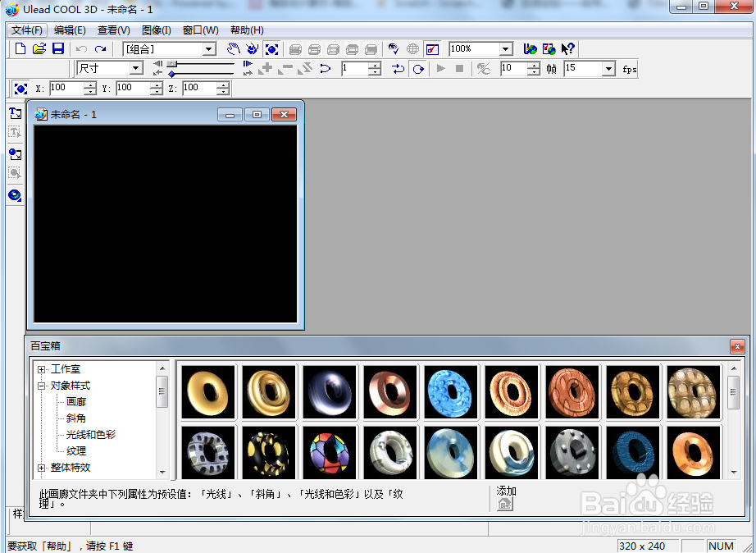The width and height of the screenshot is (756, 553).
Task: Increase the total frames value of 10
Action: click(x=533, y=65)
